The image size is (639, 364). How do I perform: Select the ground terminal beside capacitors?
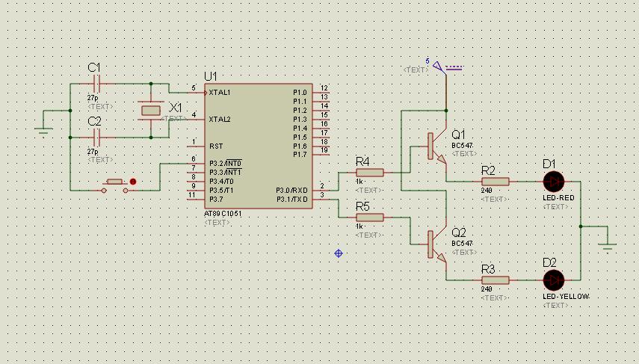coord(43,132)
